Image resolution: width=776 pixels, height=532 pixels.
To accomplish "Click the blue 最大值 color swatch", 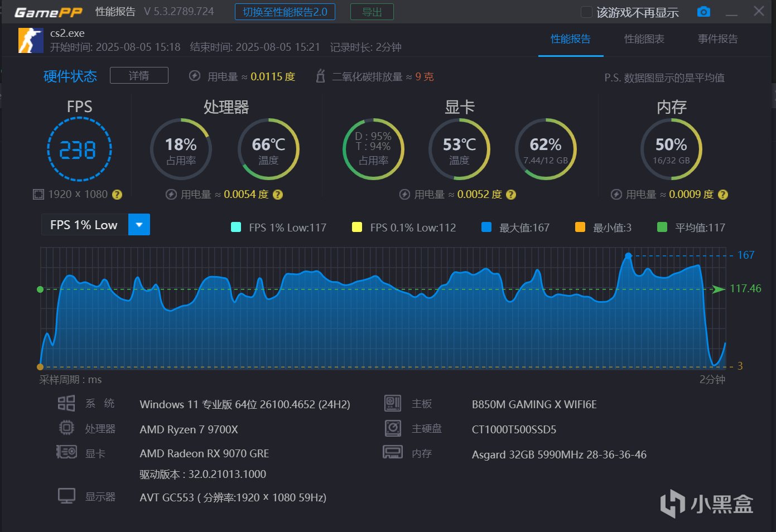I will [x=486, y=227].
